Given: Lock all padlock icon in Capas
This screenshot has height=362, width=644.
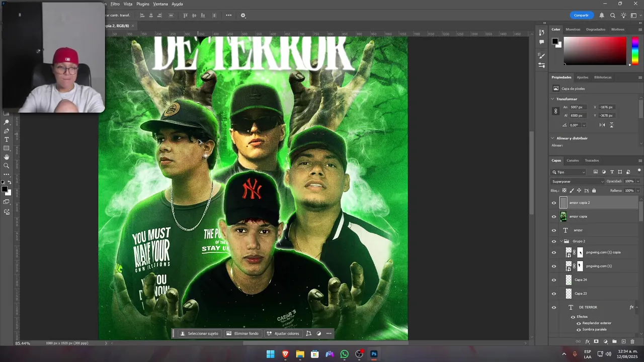Looking at the screenshot, I should (594, 191).
